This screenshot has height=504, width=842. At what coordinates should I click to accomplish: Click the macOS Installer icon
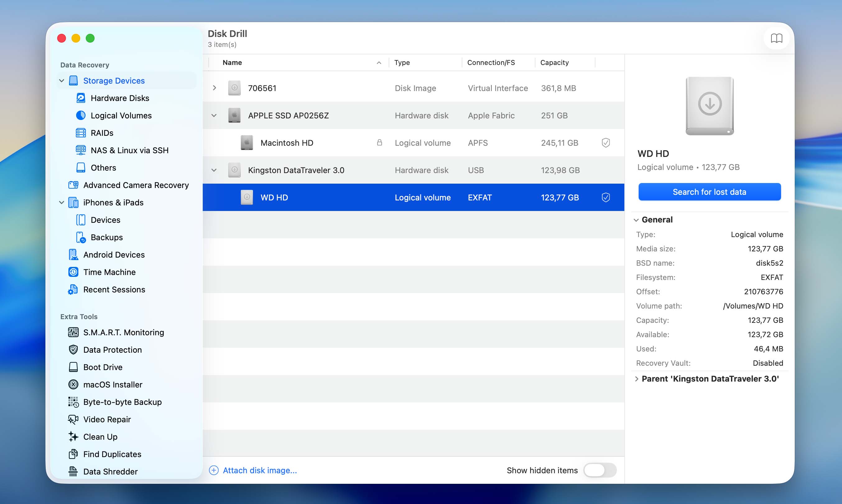click(x=73, y=384)
